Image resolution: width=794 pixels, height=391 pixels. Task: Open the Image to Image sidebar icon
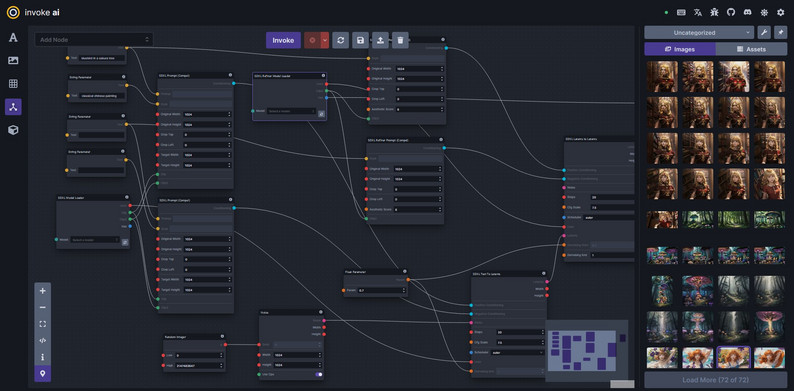click(x=13, y=61)
